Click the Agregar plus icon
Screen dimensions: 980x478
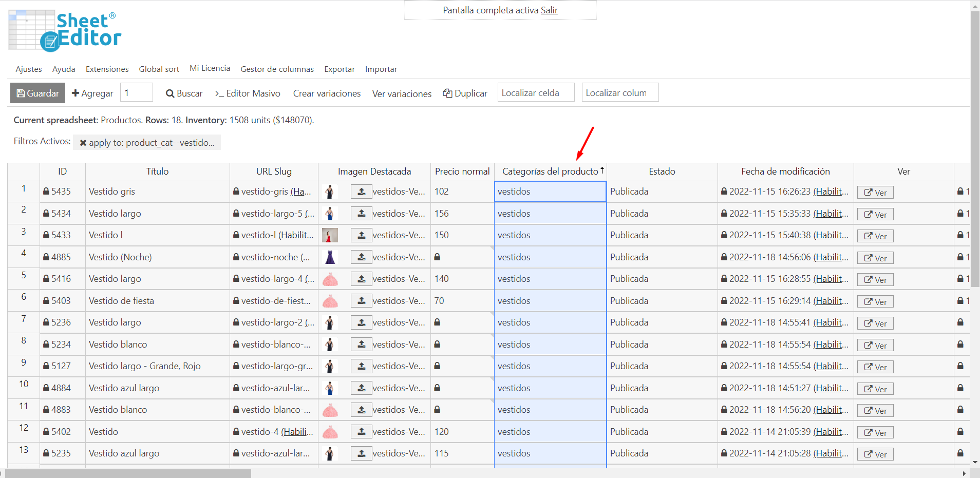(76, 93)
